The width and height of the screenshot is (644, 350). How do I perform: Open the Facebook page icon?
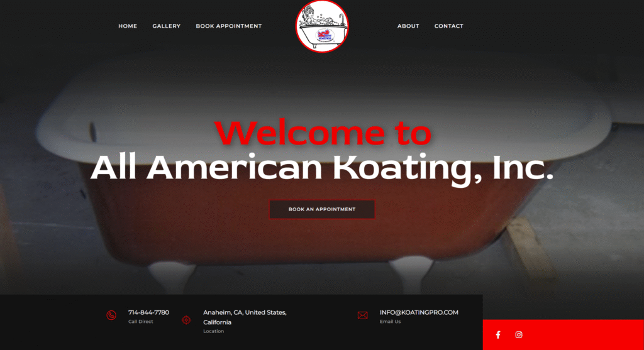click(498, 335)
